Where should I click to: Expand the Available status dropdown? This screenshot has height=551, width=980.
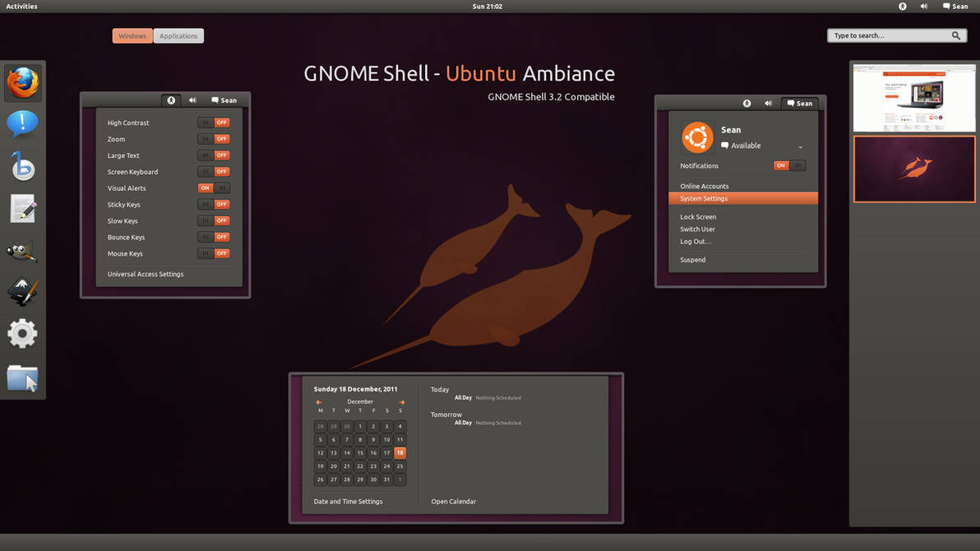coord(800,147)
